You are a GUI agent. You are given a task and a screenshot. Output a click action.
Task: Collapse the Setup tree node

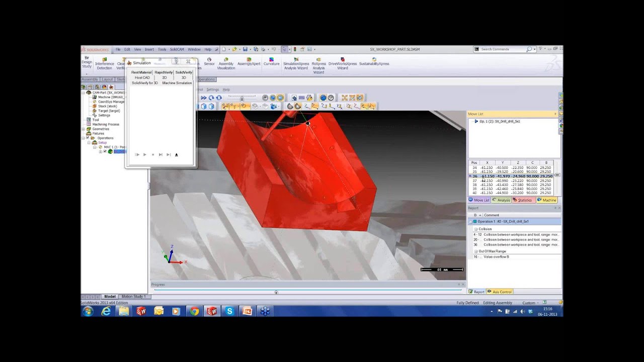pyautogui.click(x=89, y=142)
